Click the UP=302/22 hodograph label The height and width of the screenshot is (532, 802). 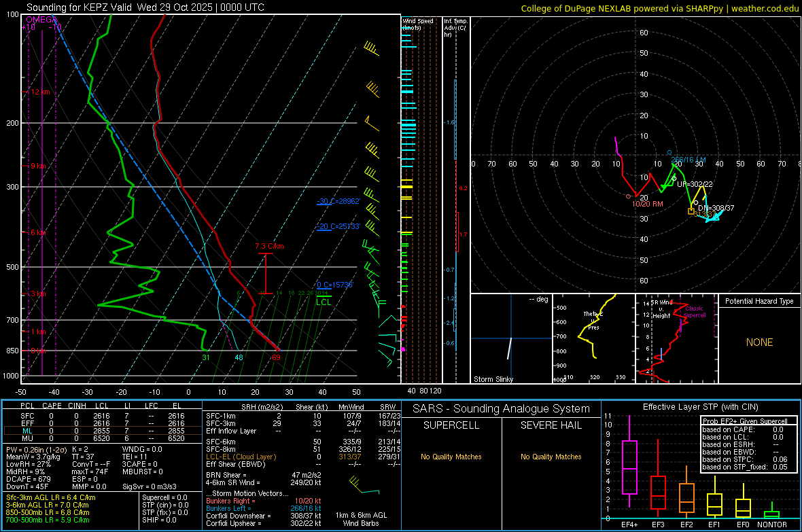click(695, 183)
